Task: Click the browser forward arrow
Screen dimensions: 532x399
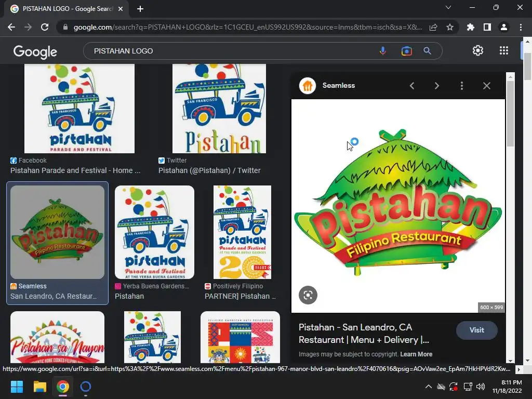Action: click(x=28, y=27)
